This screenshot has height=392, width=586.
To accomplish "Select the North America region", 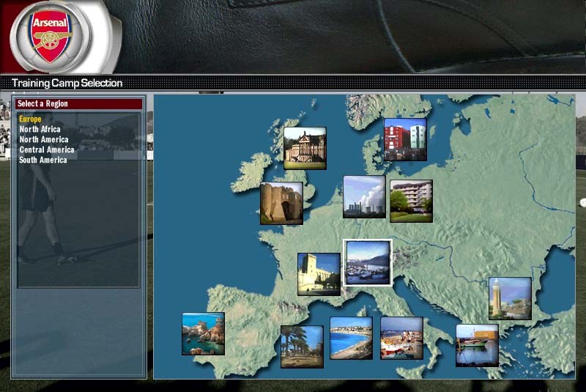I will [x=44, y=139].
